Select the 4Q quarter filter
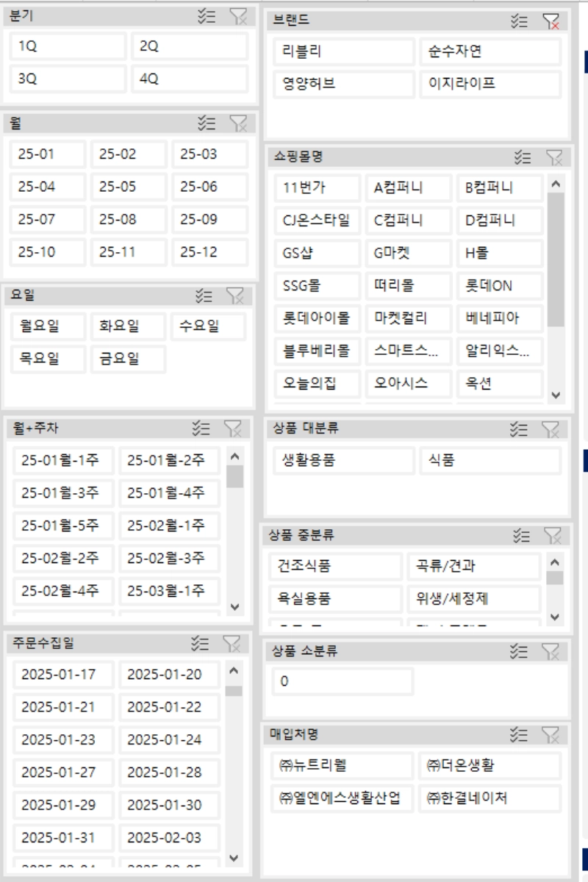588x882 pixels. tap(190, 79)
